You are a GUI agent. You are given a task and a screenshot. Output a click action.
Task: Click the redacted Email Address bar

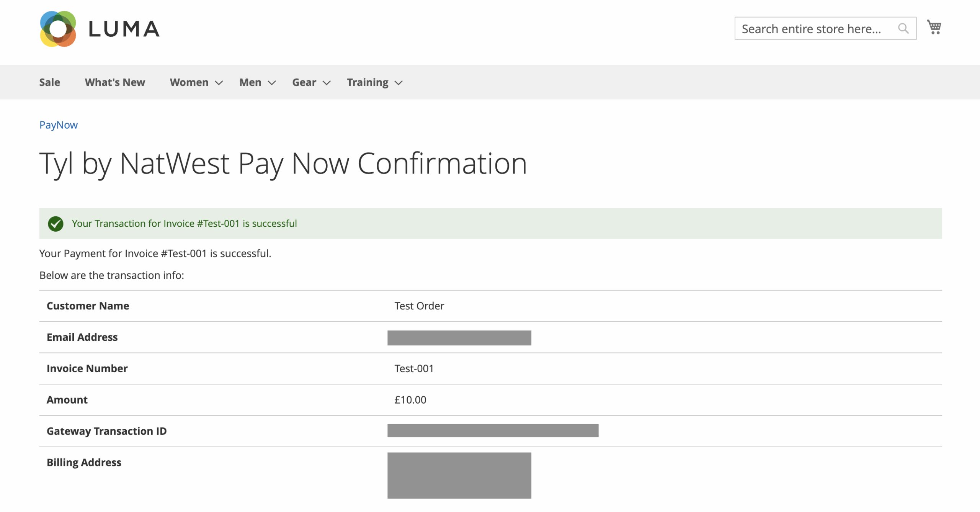[459, 338]
